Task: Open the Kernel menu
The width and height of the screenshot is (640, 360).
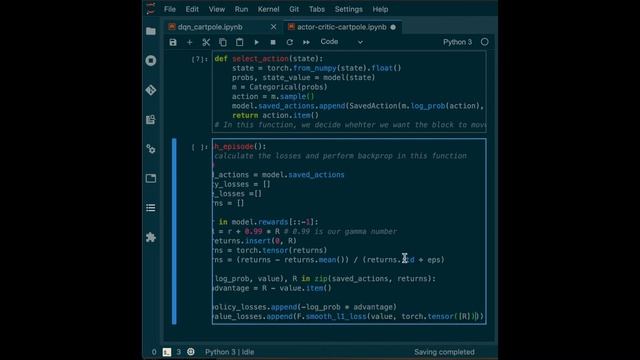Action: click(x=268, y=9)
